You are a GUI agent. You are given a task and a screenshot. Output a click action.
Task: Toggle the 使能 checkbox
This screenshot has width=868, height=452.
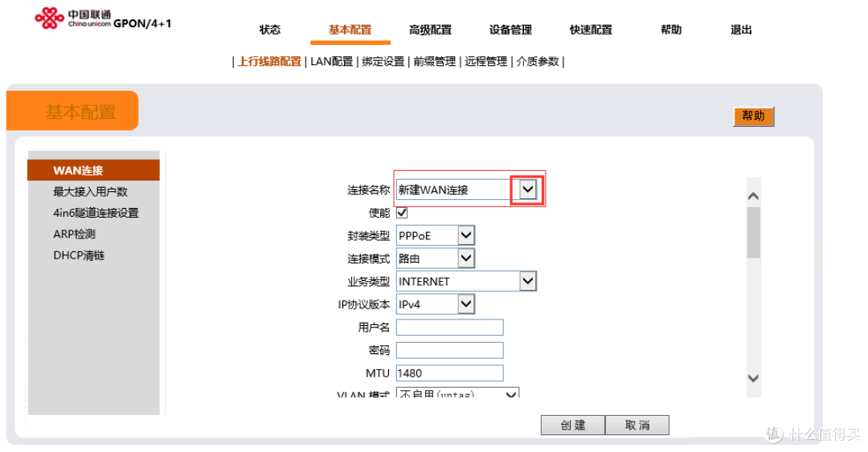coord(402,213)
